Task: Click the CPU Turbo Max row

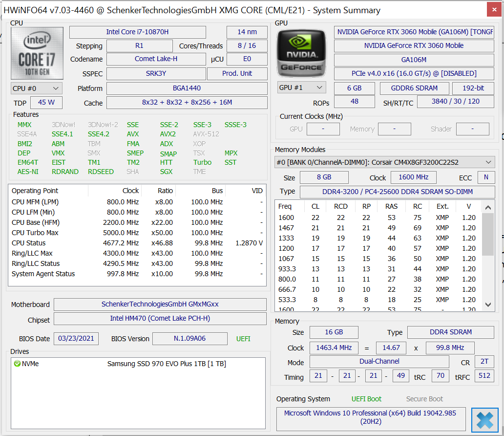Action: [x=137, y=233]
